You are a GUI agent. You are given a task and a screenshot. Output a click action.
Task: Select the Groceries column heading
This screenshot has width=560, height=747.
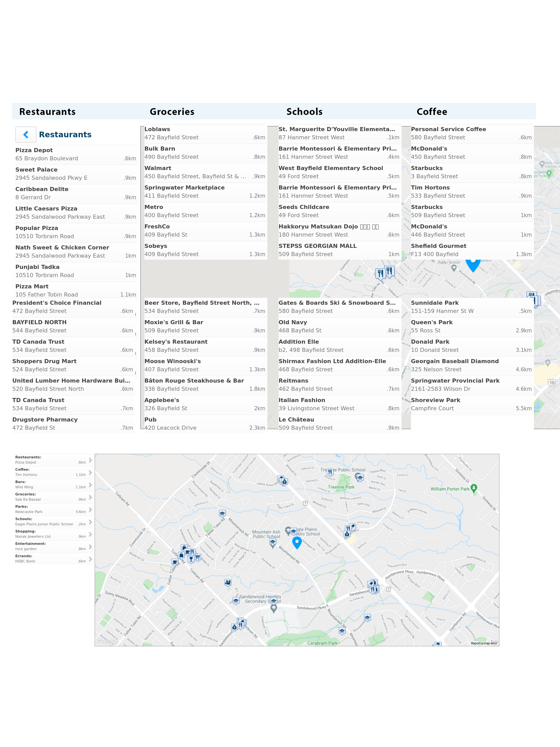click(172, 112)
